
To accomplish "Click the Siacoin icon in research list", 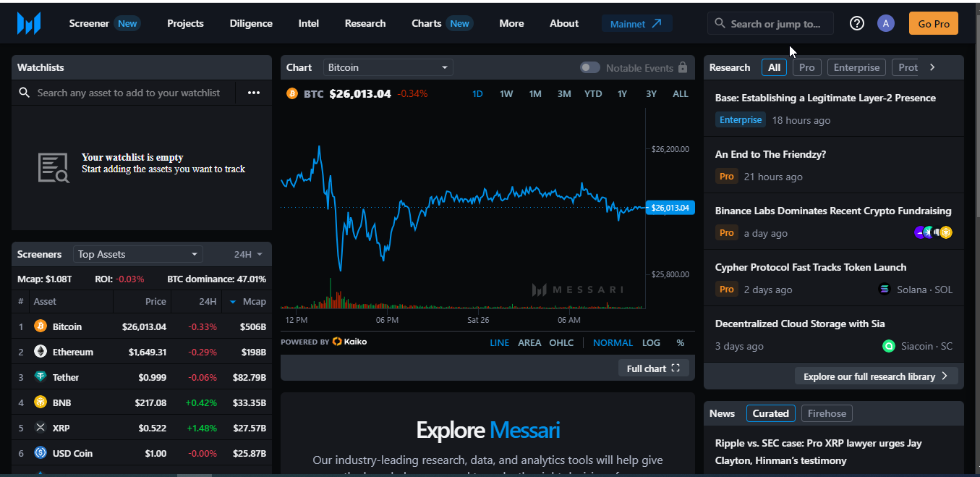I will [889, 346].
